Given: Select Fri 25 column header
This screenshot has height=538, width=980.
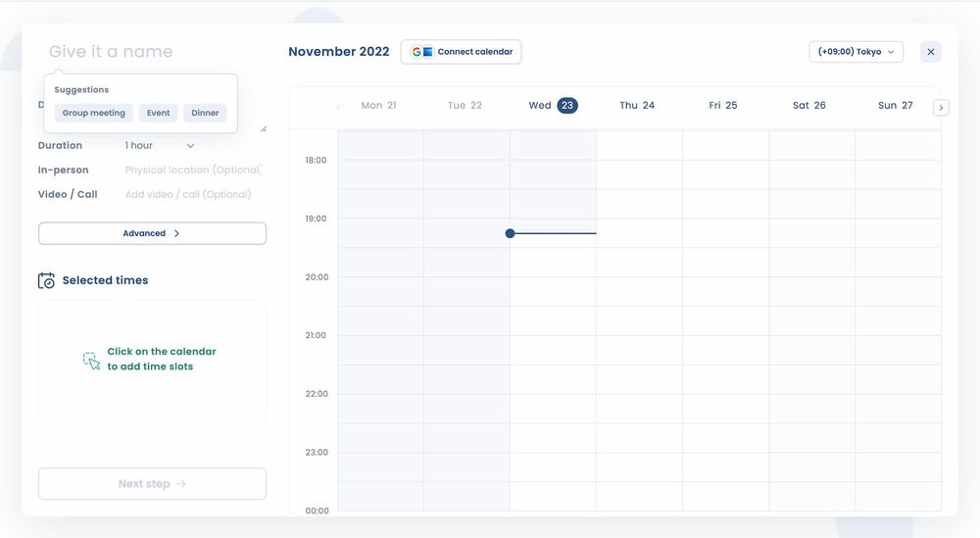Looking at the screenshot, I should pos(723,106).
